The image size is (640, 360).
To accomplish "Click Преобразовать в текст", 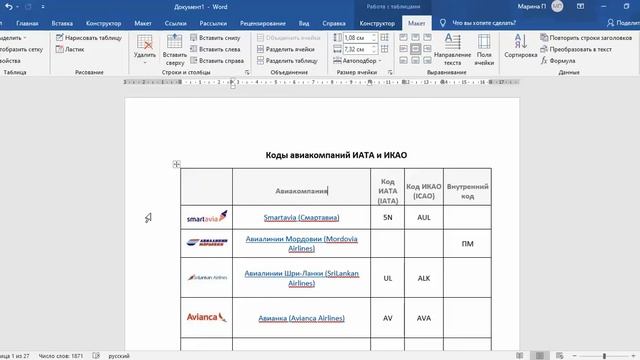I will [x=576, y=49].
